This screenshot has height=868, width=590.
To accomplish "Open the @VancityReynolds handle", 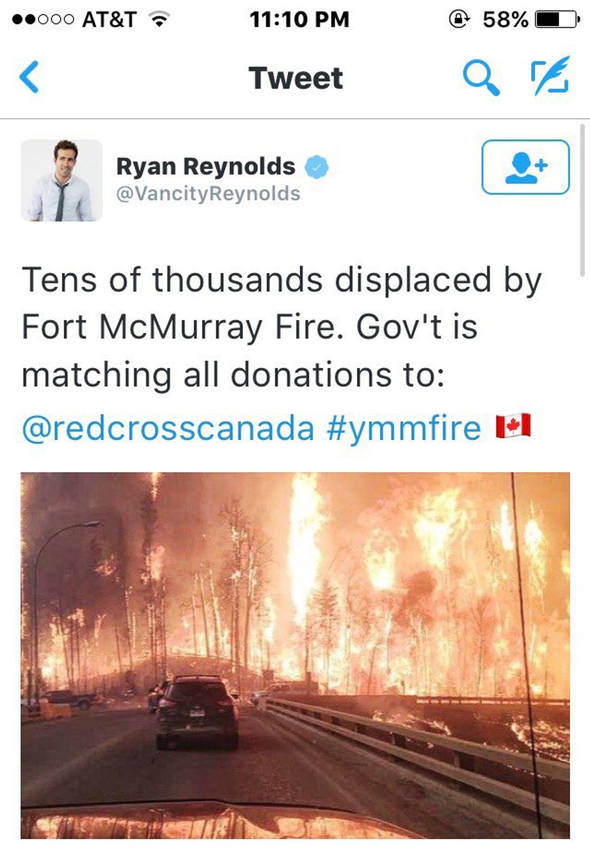I will 208,193.
